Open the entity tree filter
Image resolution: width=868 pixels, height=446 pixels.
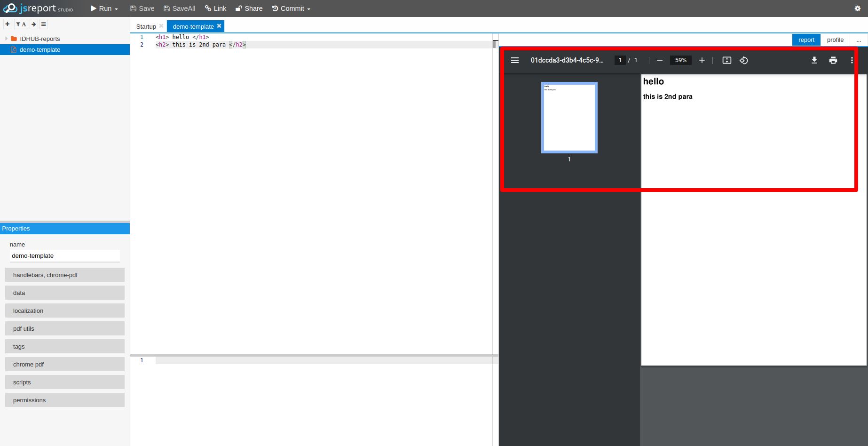click(x=21, y=24)
